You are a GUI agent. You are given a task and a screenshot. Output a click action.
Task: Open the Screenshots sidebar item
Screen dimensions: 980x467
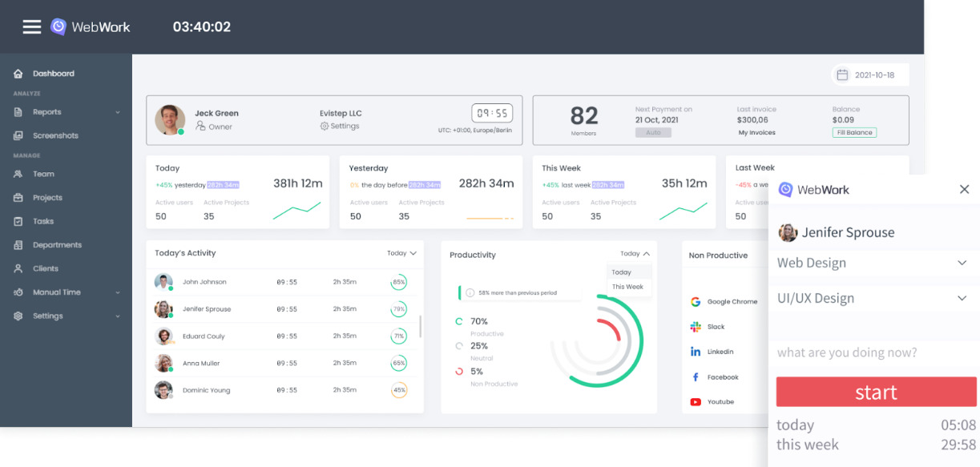point(55,135)
